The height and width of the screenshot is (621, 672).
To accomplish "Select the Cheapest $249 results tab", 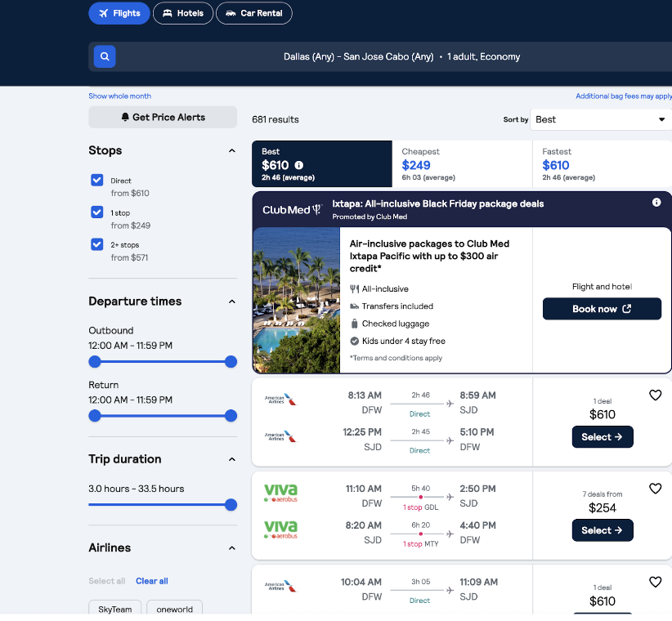I will (x=462, y=164).
